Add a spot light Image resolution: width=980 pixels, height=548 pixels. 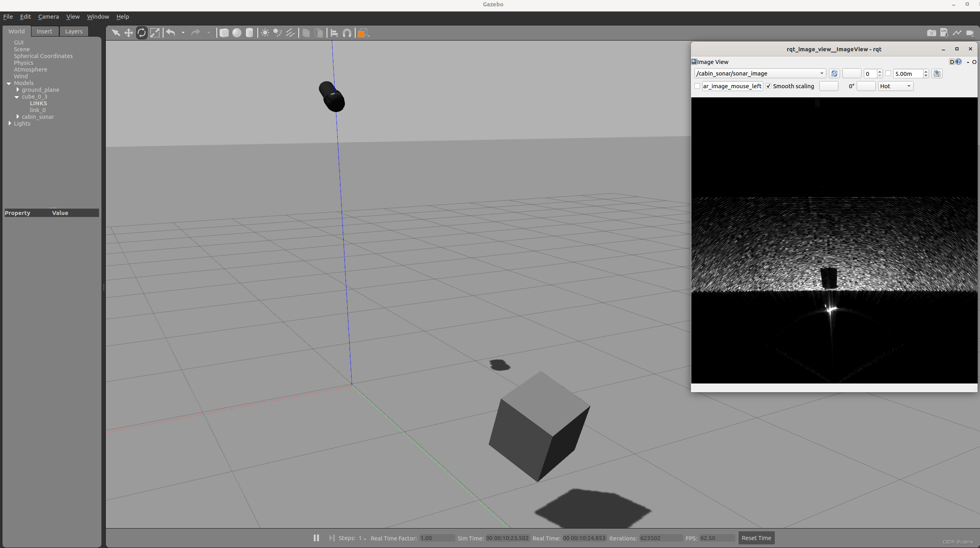pos(278,33)
